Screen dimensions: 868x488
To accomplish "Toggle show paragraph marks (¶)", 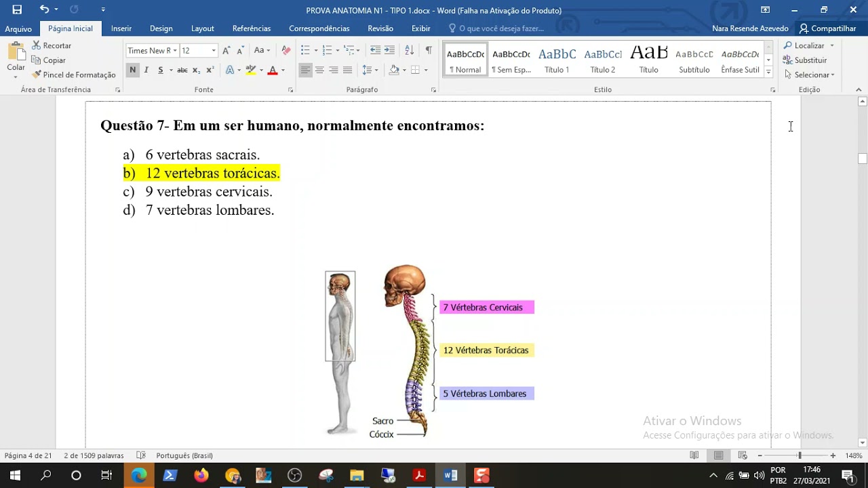I will click(429, 51).
